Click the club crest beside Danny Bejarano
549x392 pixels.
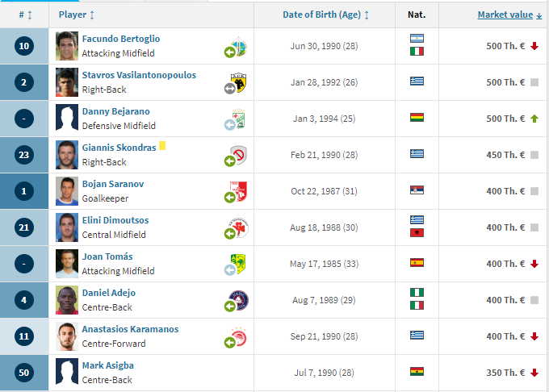[x=239, y=119]
